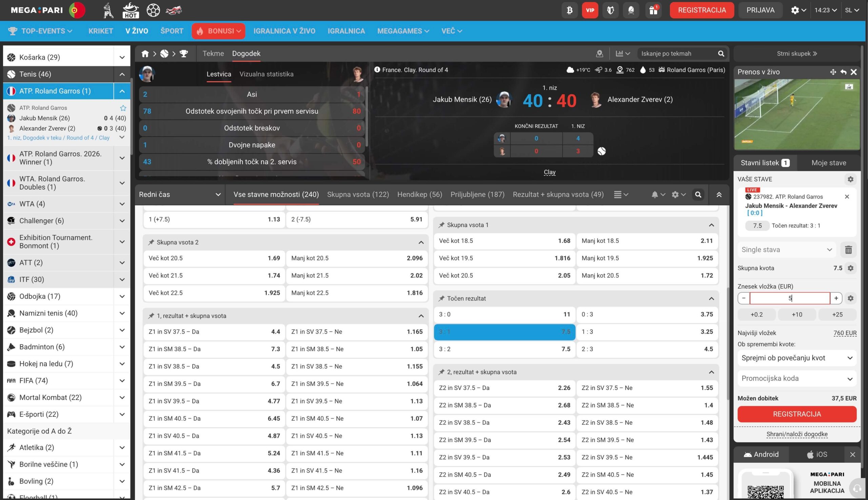Image resolution: width=868 pixels, height=500 pixels.
Task: Add ATP. Roland Garros match to favorites star
Action: 123,108
